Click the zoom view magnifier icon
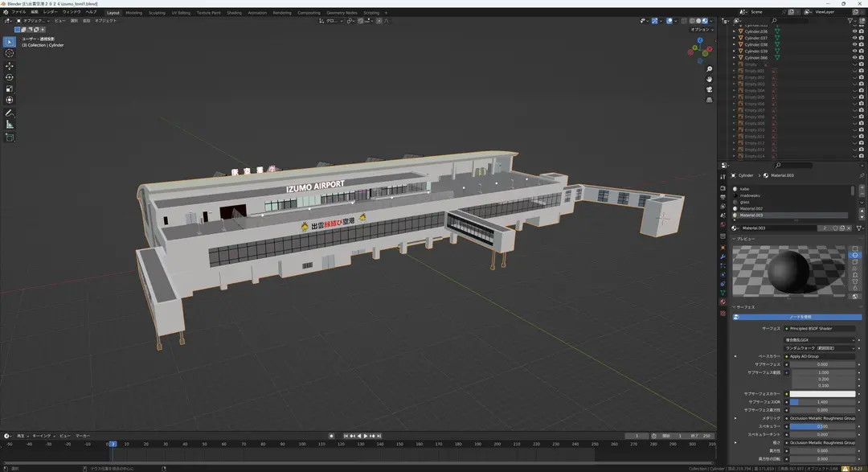The width and height of the screenshot is (868, 472). click(709, 69)
